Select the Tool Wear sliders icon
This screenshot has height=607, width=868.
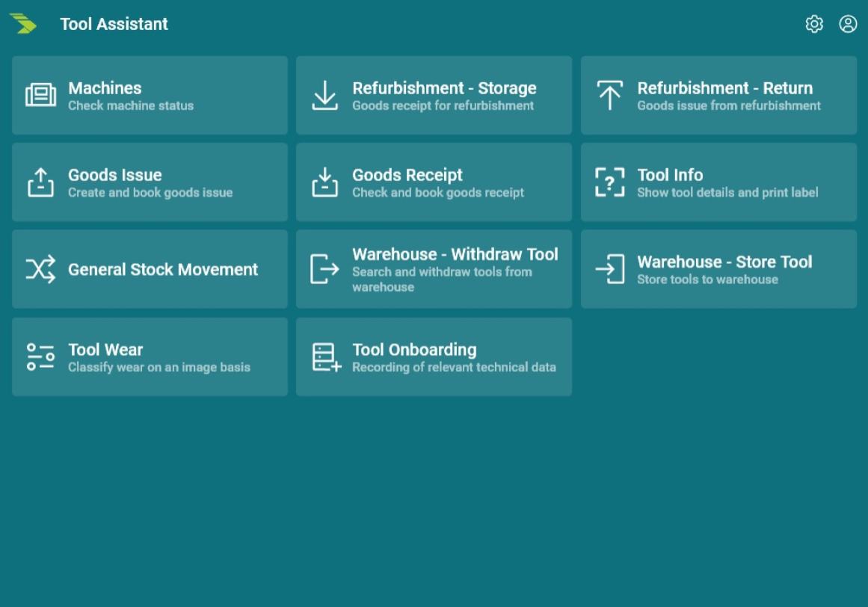pyautogui.click(x=42, y=356)
